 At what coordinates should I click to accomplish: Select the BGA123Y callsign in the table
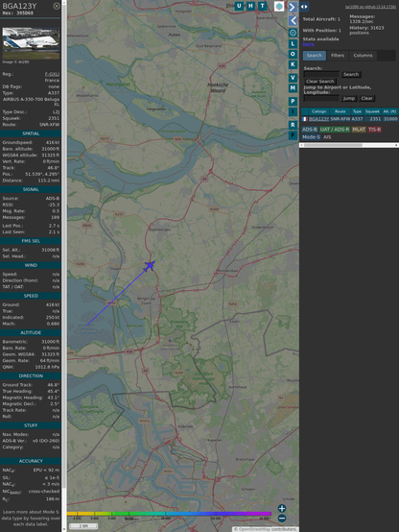coord(319,119)
